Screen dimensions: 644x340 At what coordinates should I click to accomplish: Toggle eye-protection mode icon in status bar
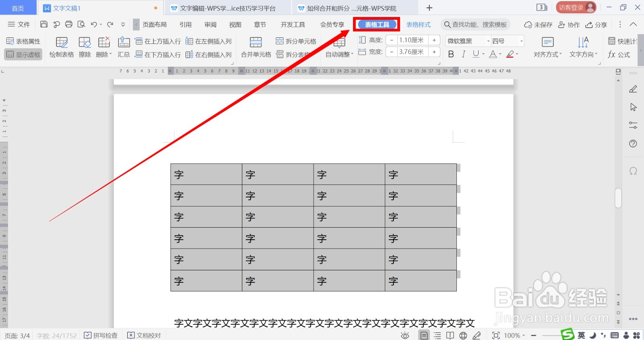click(405, 336)
